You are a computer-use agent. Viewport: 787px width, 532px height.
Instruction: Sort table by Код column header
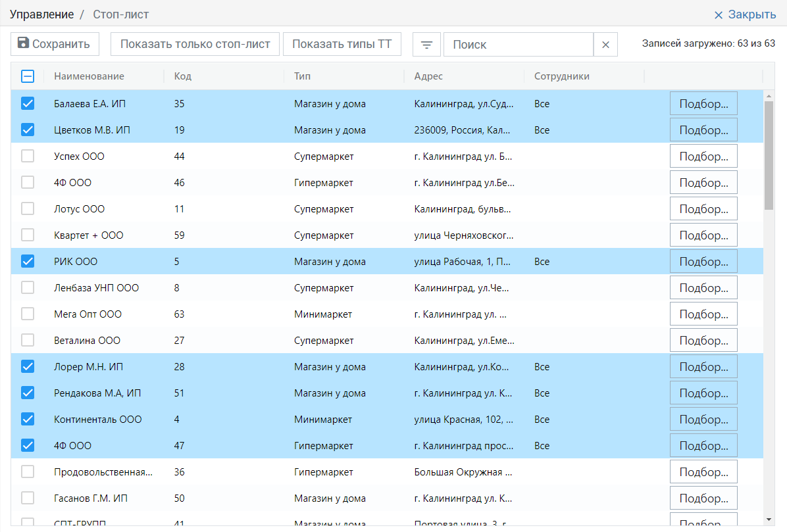coord(183,76)
